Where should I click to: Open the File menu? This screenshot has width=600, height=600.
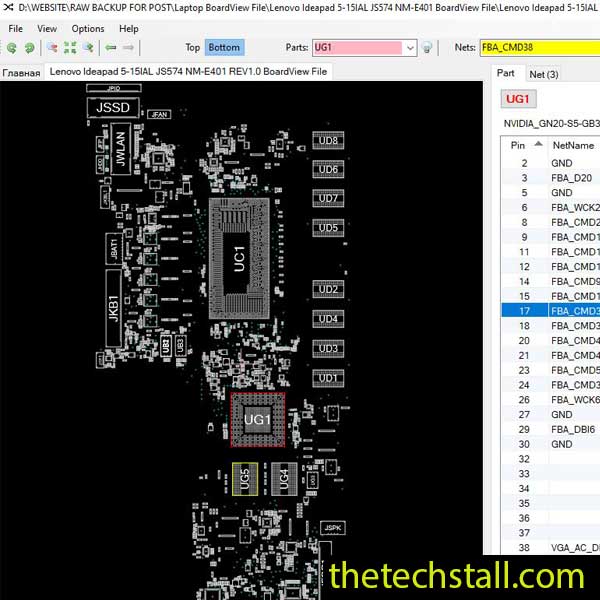tap(15, 29)
